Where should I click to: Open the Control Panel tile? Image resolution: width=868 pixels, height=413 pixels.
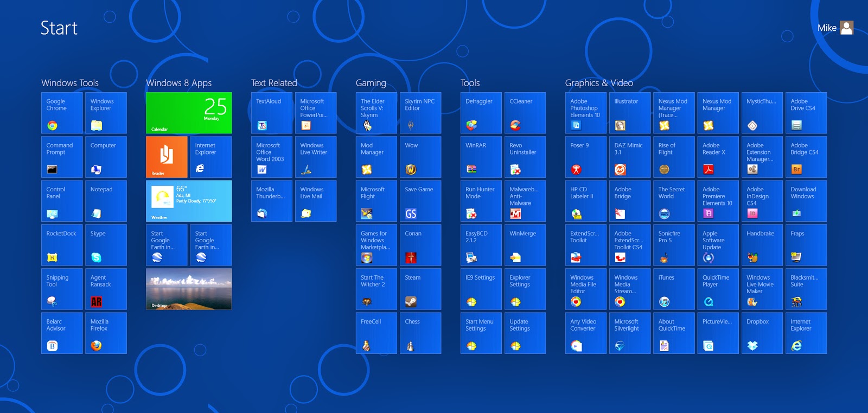click(62, 201)
